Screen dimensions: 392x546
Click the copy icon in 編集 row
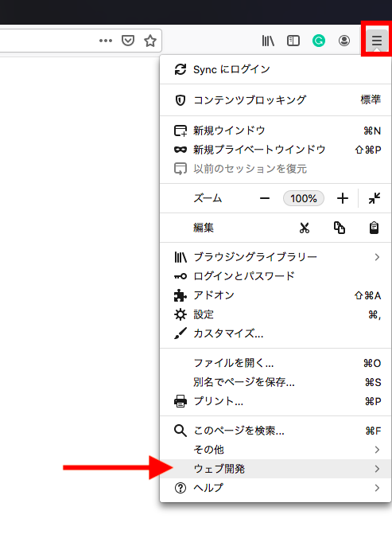click(x=340, y=228)
